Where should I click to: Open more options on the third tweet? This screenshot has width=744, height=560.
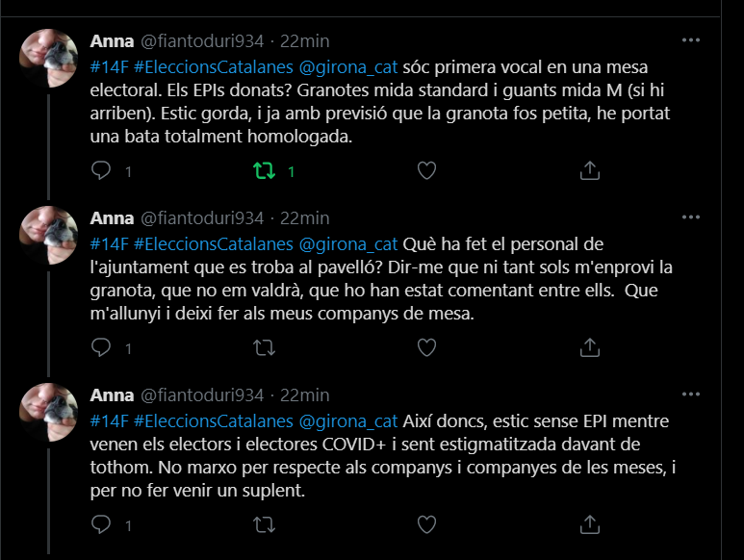pos(690,395)
